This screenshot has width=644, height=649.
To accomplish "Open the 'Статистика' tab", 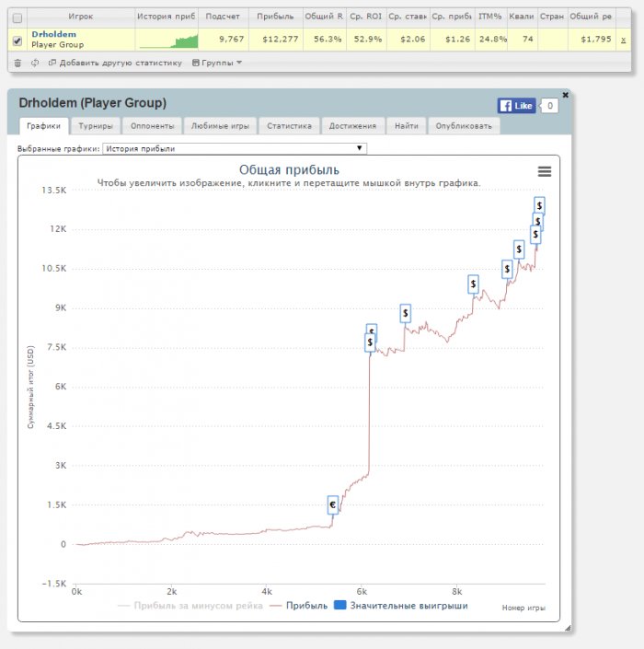I will pos(289,126).
